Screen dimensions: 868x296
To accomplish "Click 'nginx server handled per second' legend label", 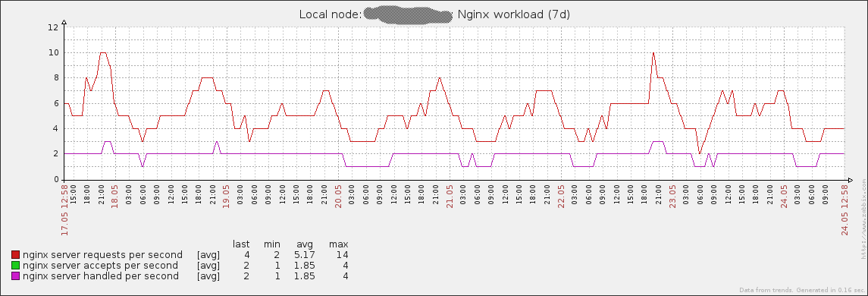I will 101,276.
